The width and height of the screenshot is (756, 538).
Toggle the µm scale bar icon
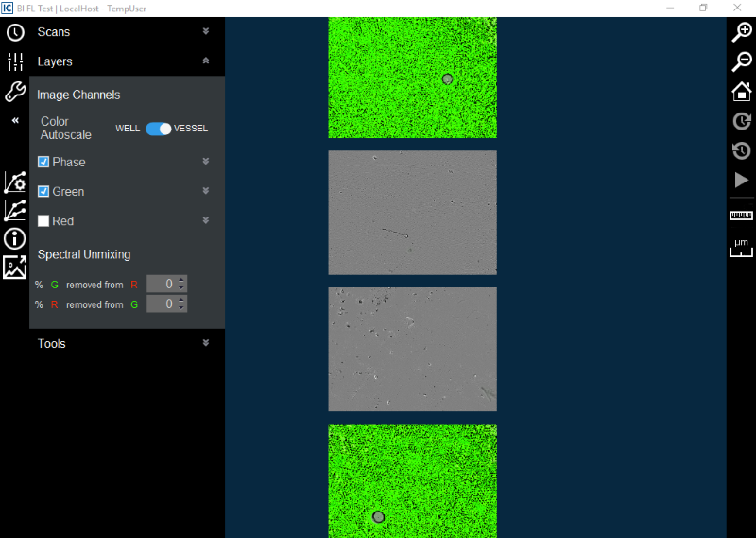coord(742,248)
